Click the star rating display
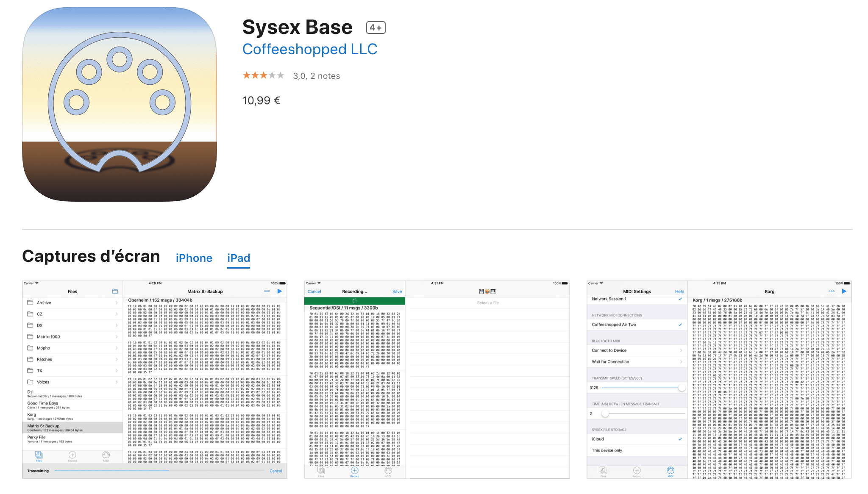Viewport: 868px width, 494px height. point(263,75)
